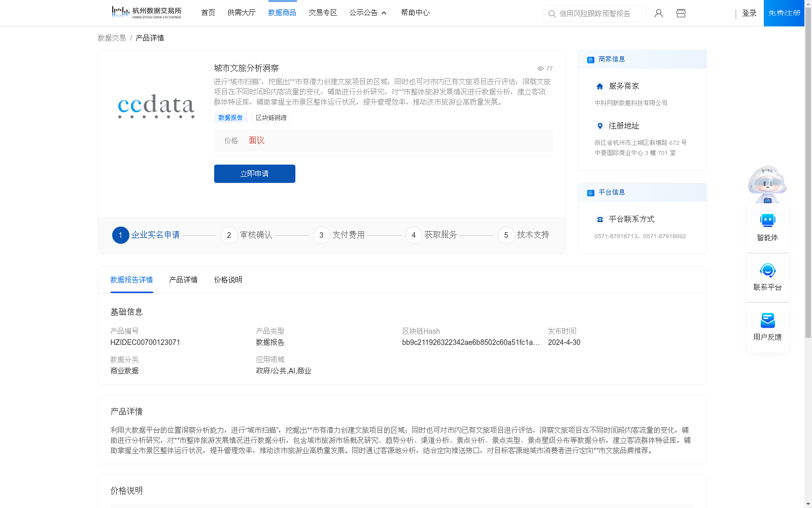The image size is (812, 508).
Task: Switch to 价格说明 tab
Action: point(228,280)
